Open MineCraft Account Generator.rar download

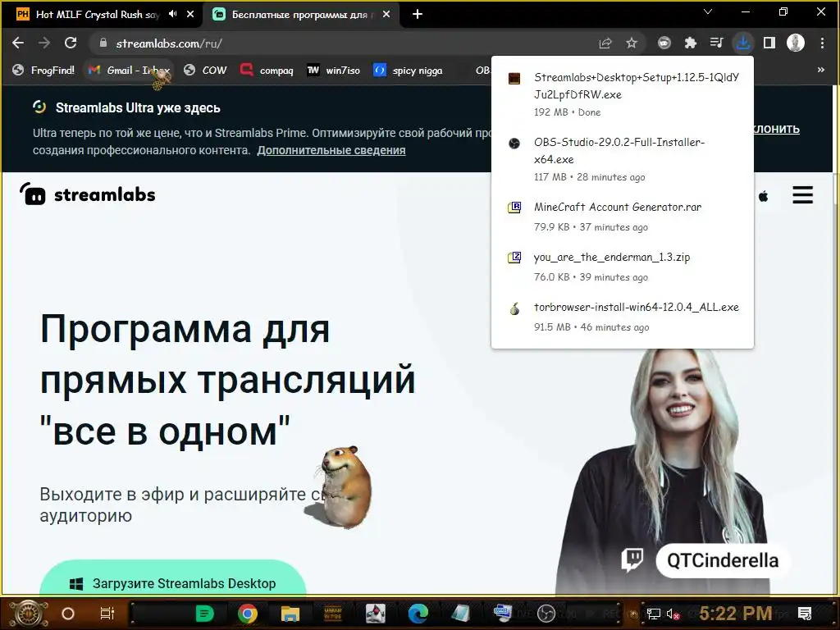[623, 216]
